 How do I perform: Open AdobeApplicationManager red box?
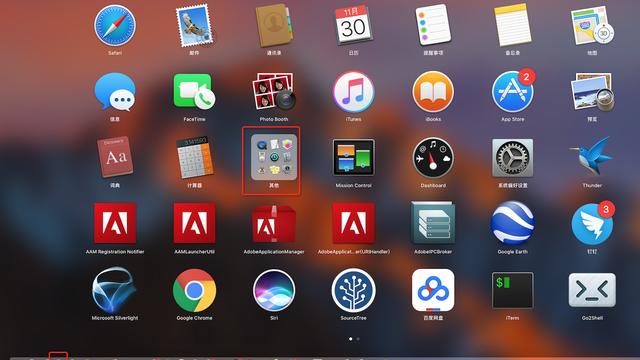coord(274,223)
